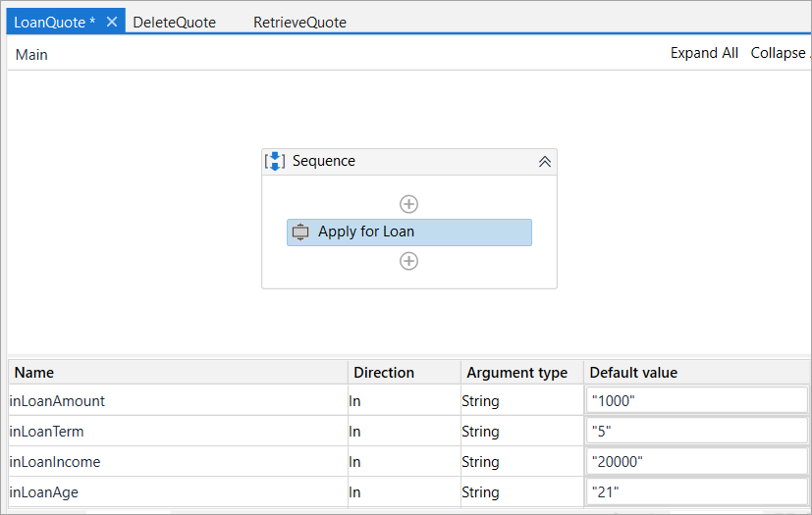Click the Main breadcrumb
This screenshot has width=812, height=515.
(31, 55)
